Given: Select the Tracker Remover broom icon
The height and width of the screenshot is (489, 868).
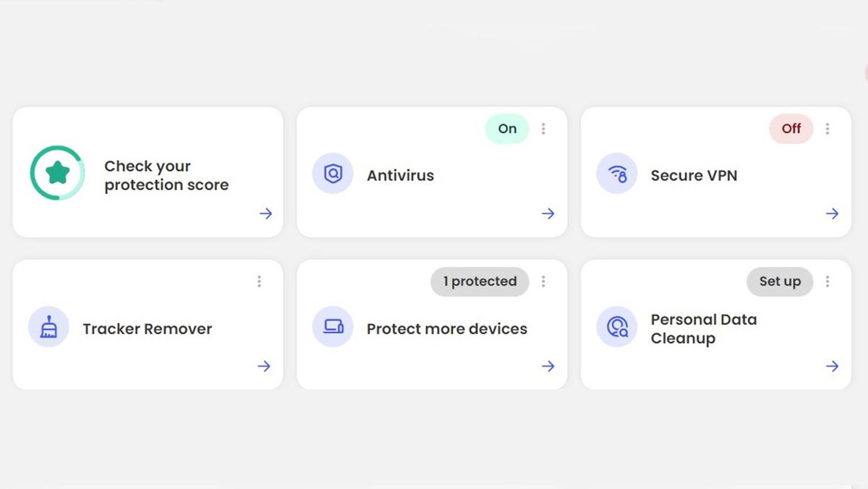Looking at the screenshot, I should coord(48,328).
